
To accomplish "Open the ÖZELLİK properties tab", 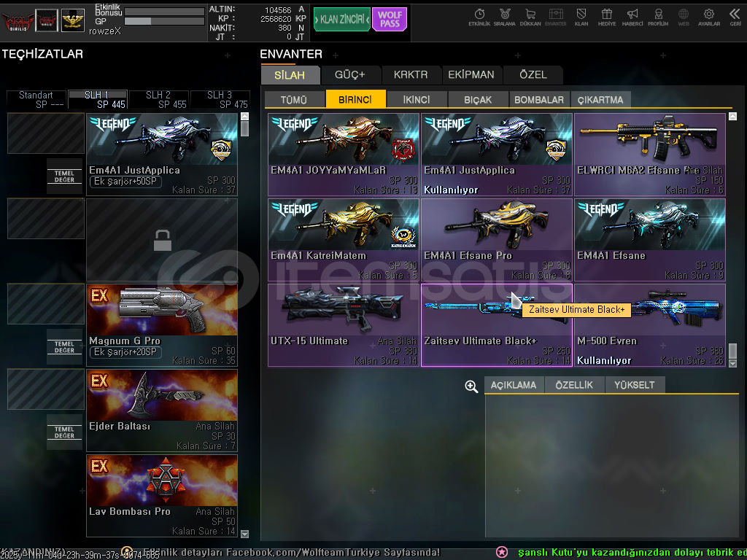I will coord(574,385).
